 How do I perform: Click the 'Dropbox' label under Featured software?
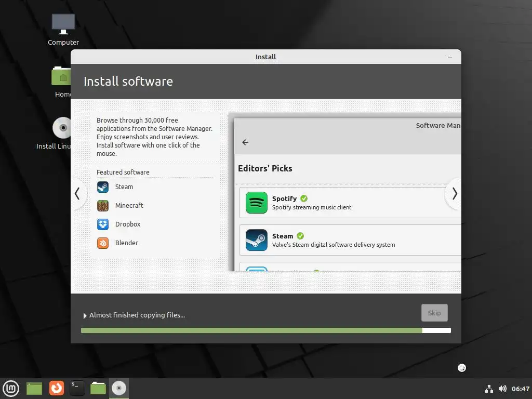pos(128,224)
